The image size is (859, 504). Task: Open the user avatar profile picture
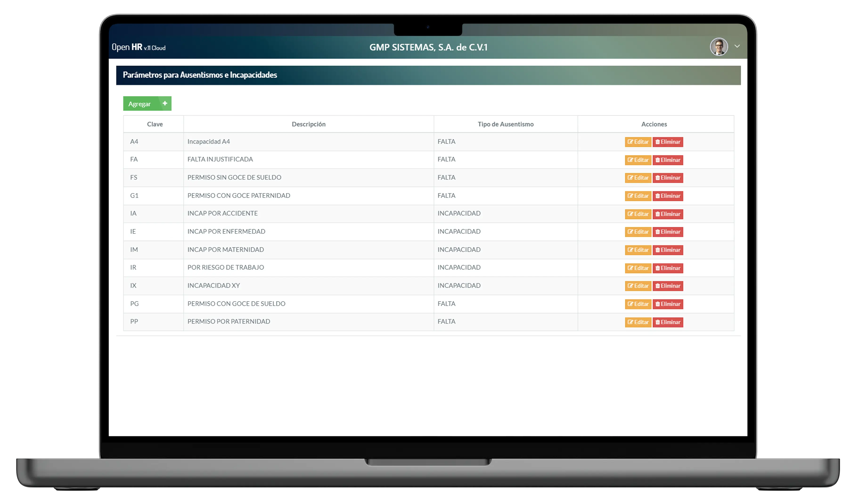pos(719,47)
